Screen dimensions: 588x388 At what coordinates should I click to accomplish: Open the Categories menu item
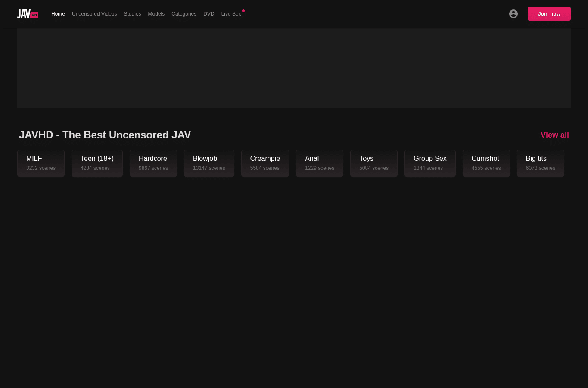point(184,14)
